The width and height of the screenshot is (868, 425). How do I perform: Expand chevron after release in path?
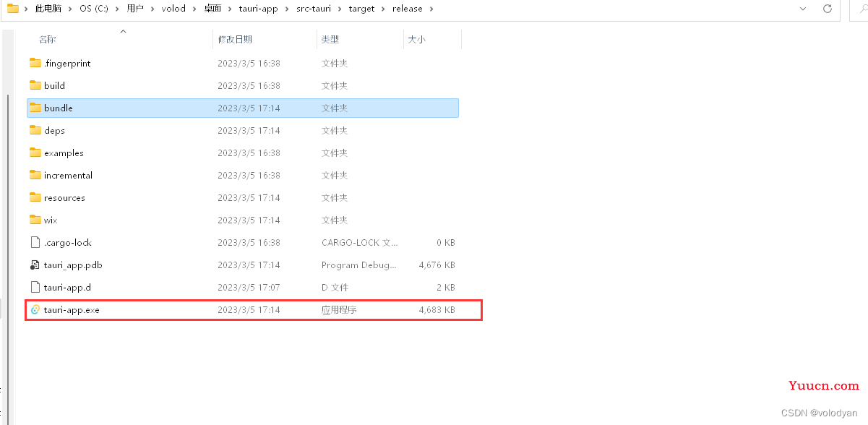431,9
